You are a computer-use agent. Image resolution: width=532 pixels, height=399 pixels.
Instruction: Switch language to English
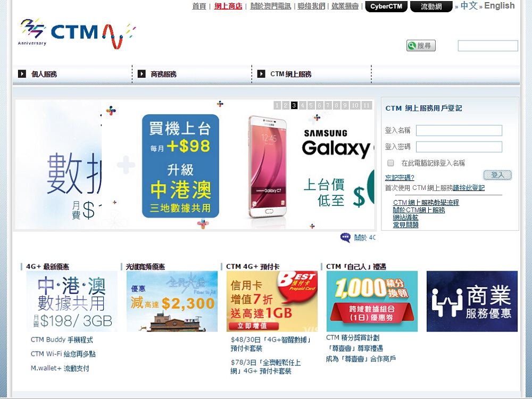500,6
